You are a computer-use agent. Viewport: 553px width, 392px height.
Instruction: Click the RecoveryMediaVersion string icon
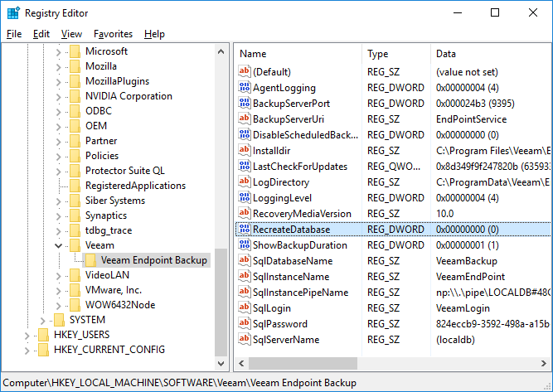pyautogui.click(x=245, y=214)
